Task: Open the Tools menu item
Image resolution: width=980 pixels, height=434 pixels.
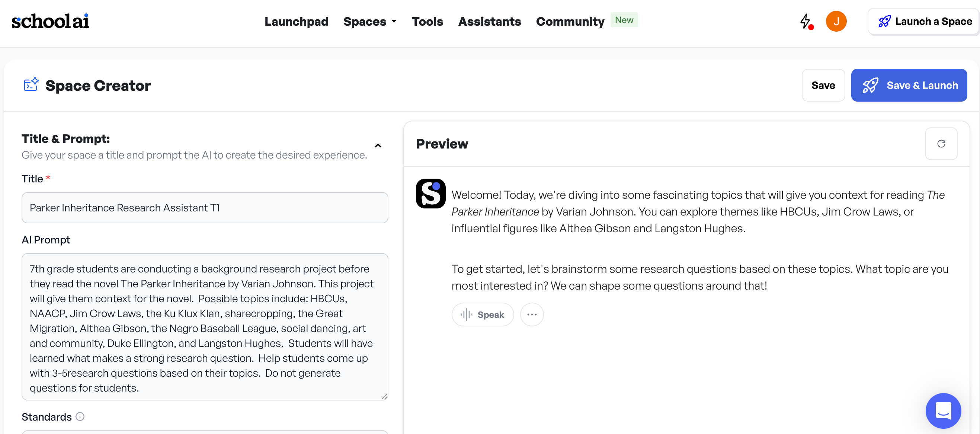Action: coord(427,22)
